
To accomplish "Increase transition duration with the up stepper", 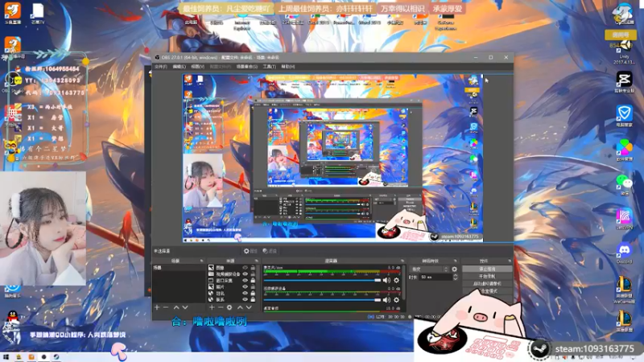I will pos(455,276).
